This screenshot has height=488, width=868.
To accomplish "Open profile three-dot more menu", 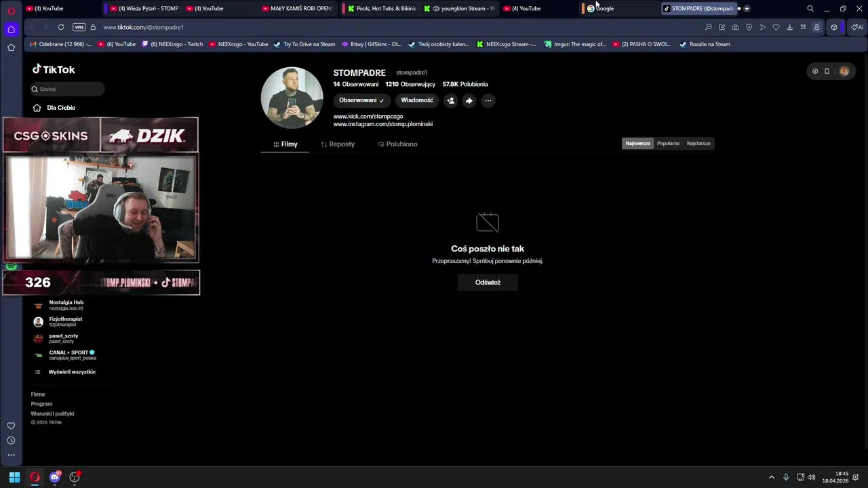I will tap(488, 100).
